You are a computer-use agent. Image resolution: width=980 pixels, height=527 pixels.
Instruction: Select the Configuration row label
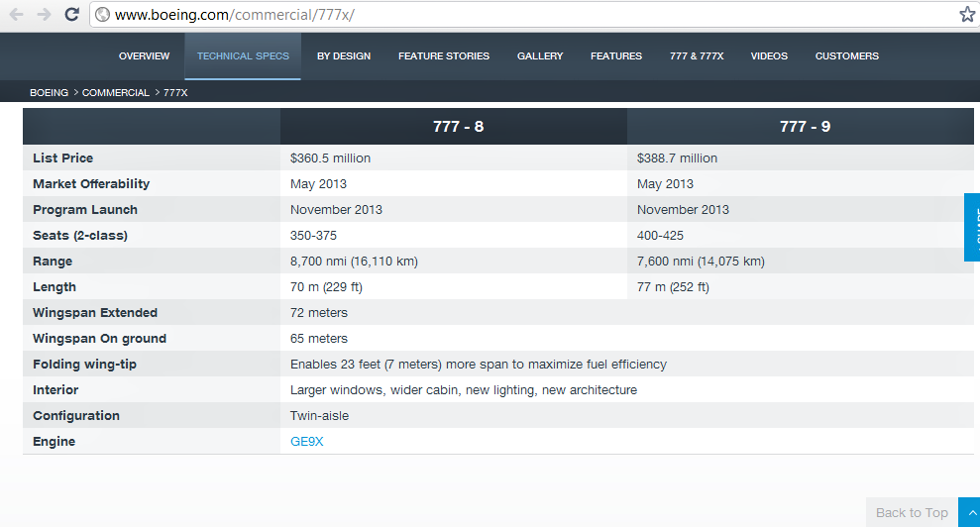coord(76,416)
